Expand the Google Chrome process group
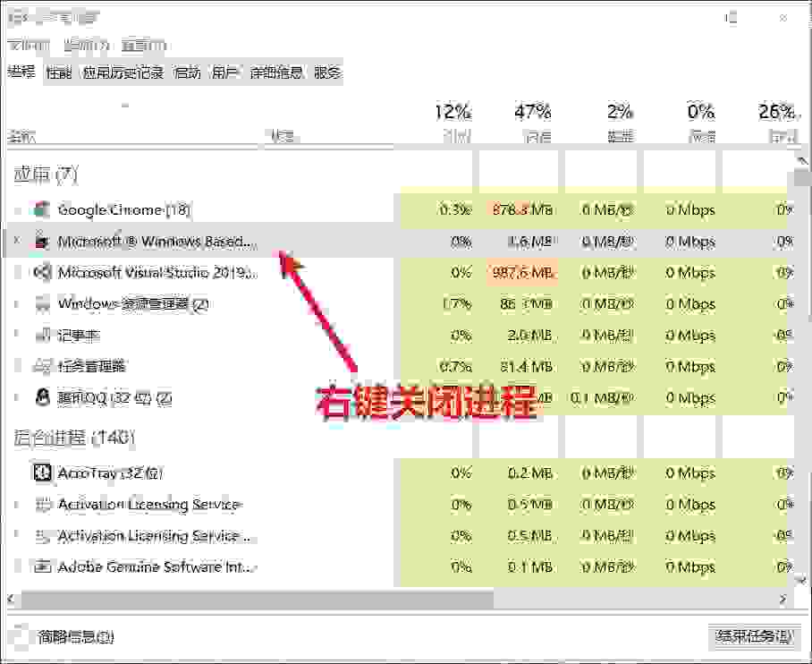The height and width of the screenshot is (664, 812). (15, 210)
